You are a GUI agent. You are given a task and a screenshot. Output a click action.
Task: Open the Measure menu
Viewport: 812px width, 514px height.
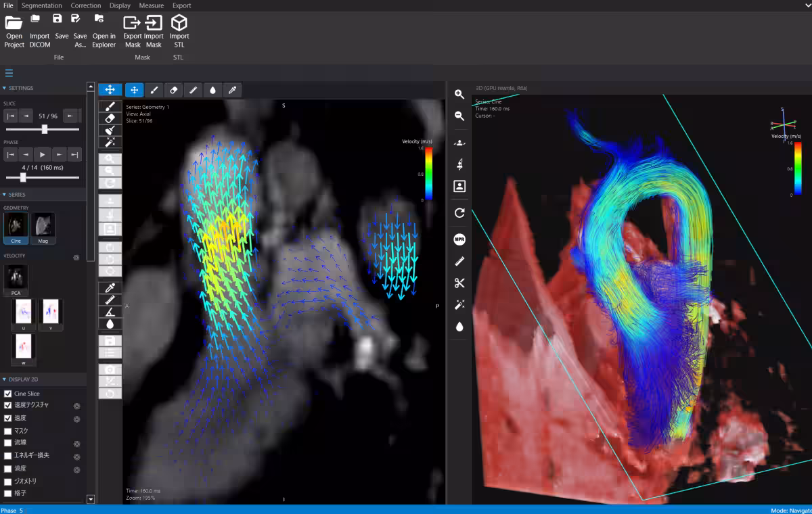(x=151, y=5)
